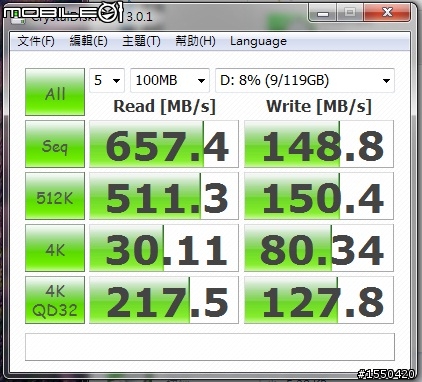Start the 512K benchmark test
Image resolution: width=422 pixels, height=382 pixels.
[55, 196]
